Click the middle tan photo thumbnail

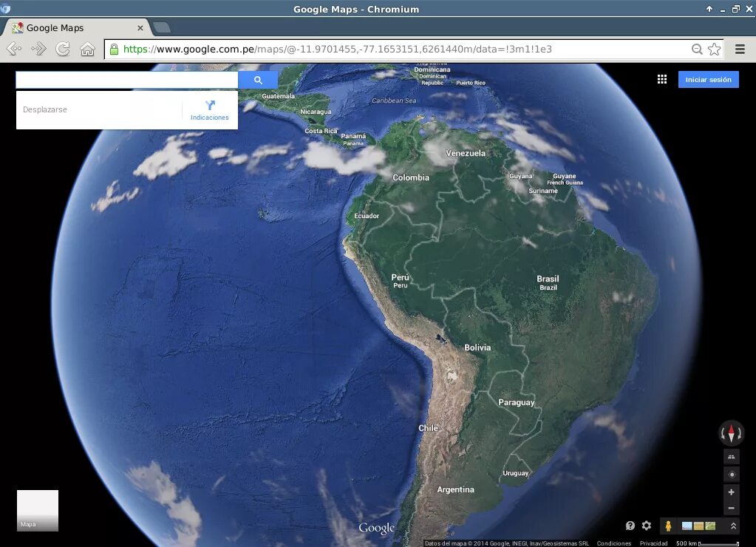point(698,526)
